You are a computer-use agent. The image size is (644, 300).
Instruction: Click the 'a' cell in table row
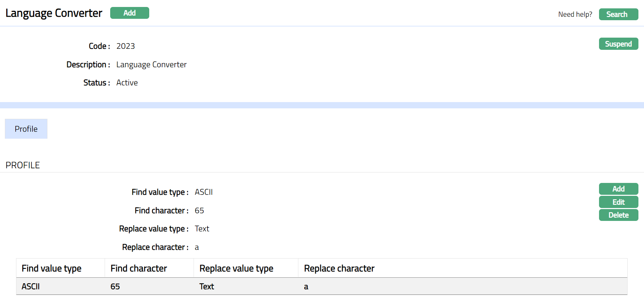[306, 287]
